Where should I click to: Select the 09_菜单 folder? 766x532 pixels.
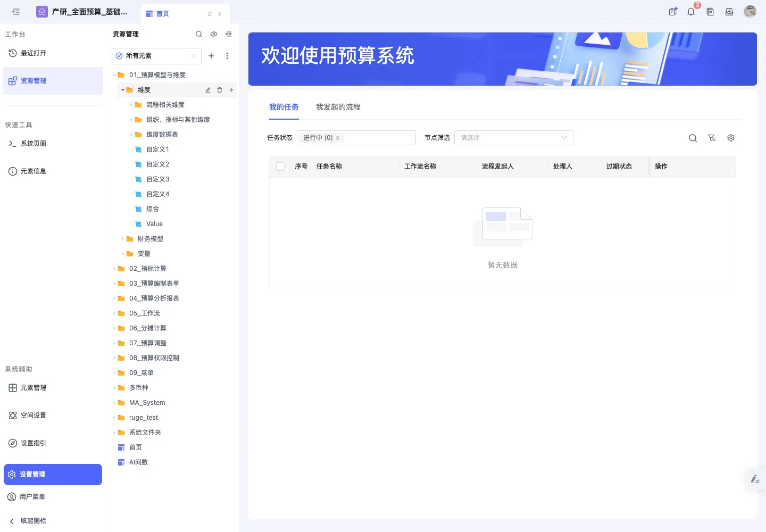(141, 373)
